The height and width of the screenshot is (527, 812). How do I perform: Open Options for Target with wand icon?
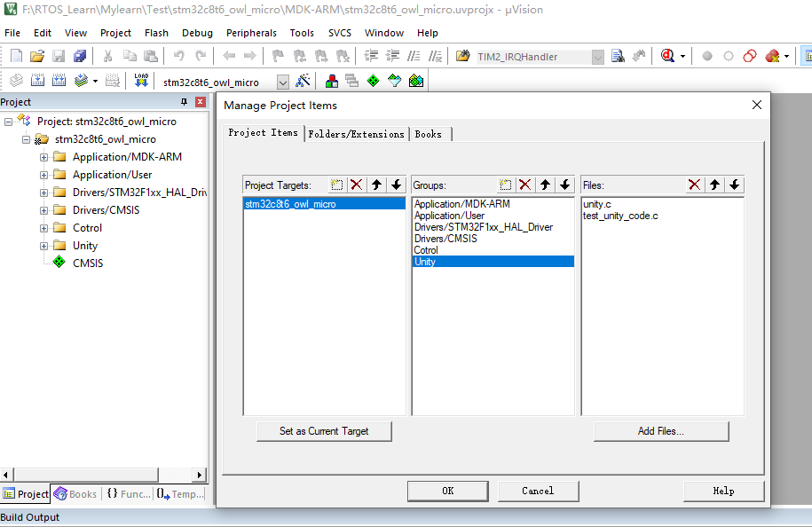click(302, 80)
